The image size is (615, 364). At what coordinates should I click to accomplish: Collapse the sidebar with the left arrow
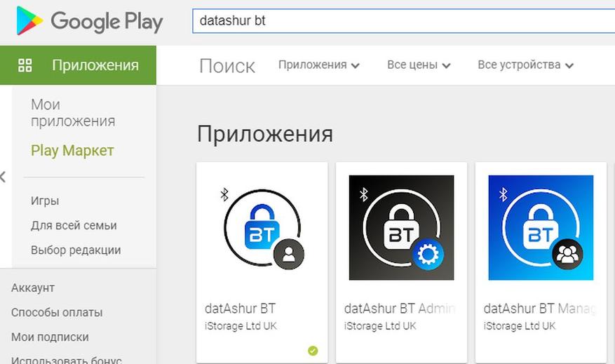4,177
